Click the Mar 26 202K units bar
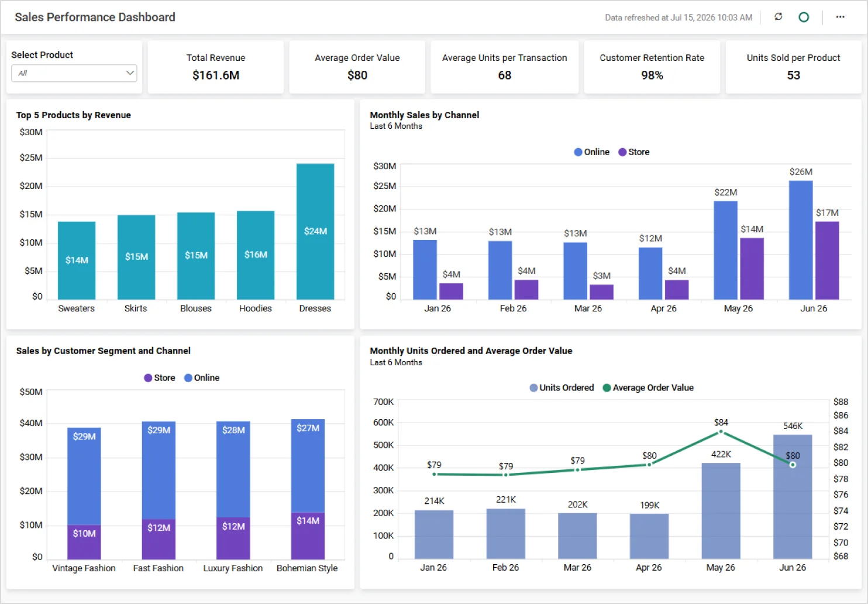868x604 pixels. pyautogui.click(x=577, y=536)
